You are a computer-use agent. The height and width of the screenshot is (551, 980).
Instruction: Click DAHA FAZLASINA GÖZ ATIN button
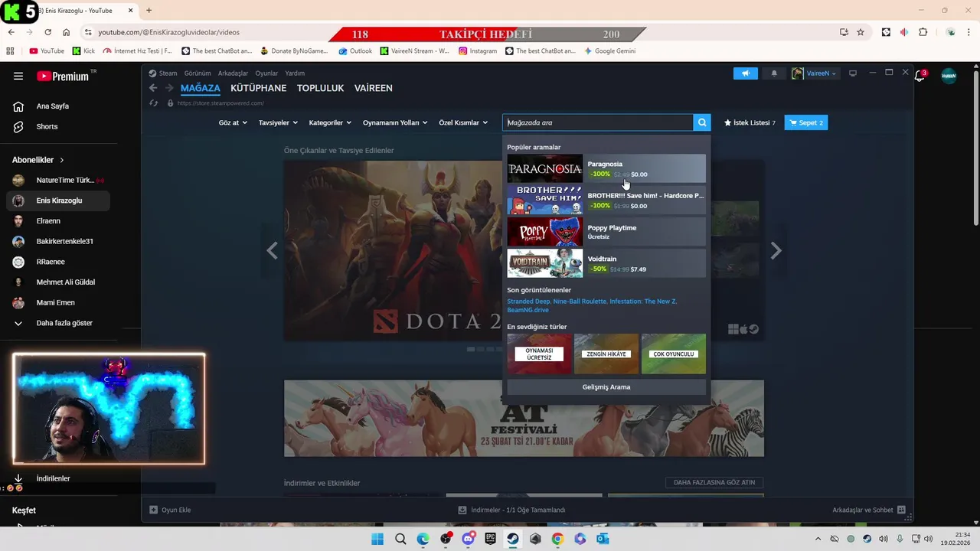click(x=714, y=483)
